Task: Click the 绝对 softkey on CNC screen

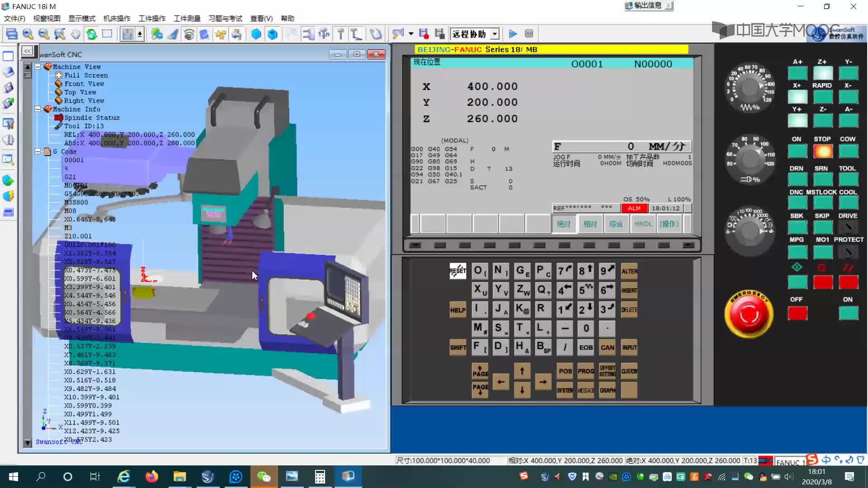Action: point(564,224)
